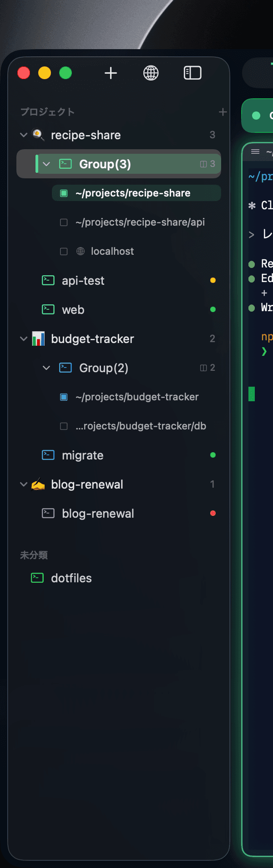
Task: Add a project with the small plus icon
Action: [x=222, y=112]
